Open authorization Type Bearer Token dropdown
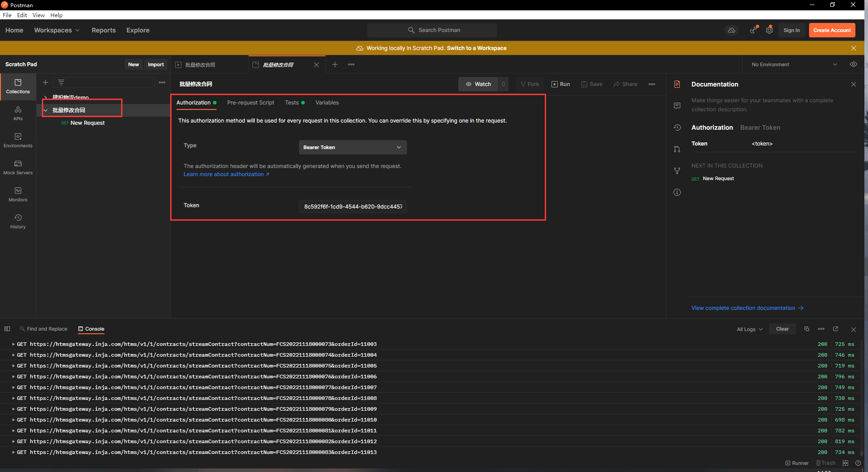This screenshot has height=472, width=868. click(x=353, y=147)
